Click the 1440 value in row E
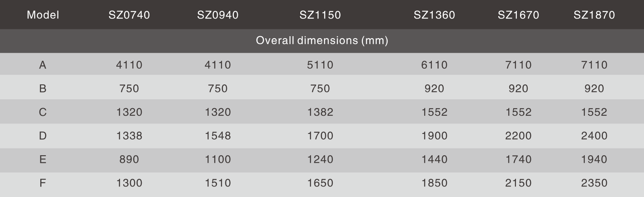The image size is (644, 197). pos(434,159)
